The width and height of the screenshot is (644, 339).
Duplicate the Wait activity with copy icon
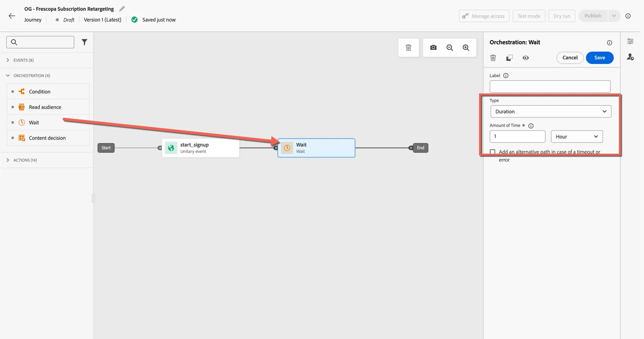click(509, 58)
